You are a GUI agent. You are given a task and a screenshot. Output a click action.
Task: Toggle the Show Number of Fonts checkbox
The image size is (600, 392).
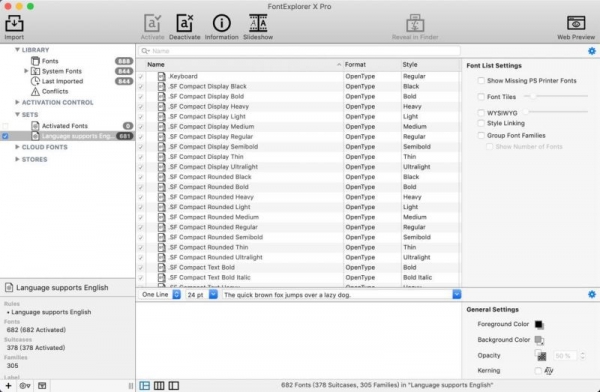point(489,147)
